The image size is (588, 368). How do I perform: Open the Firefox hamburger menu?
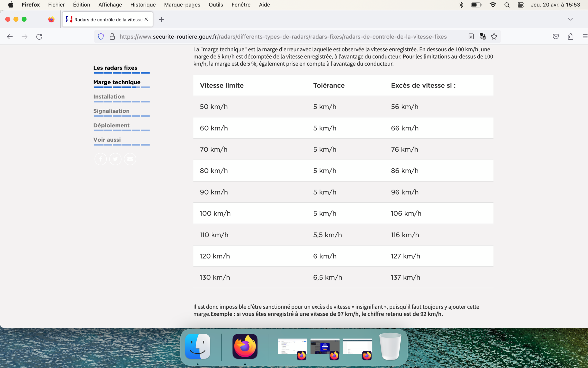[x=585, y=37]
